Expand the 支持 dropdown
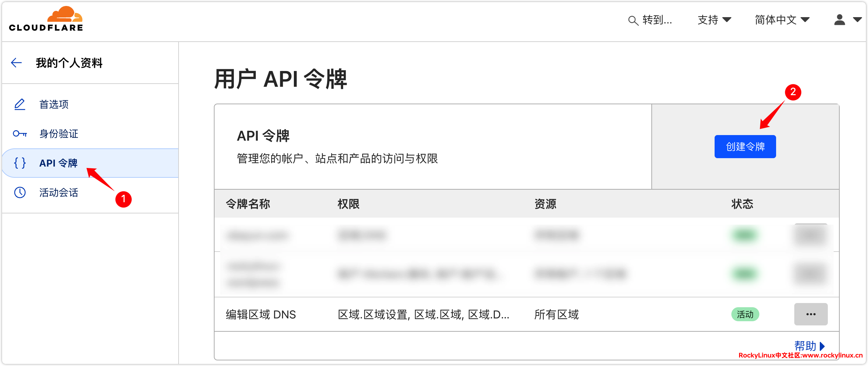Image resolution: width=868 pixels, height=366 pixels. click(x=714, y=20)
